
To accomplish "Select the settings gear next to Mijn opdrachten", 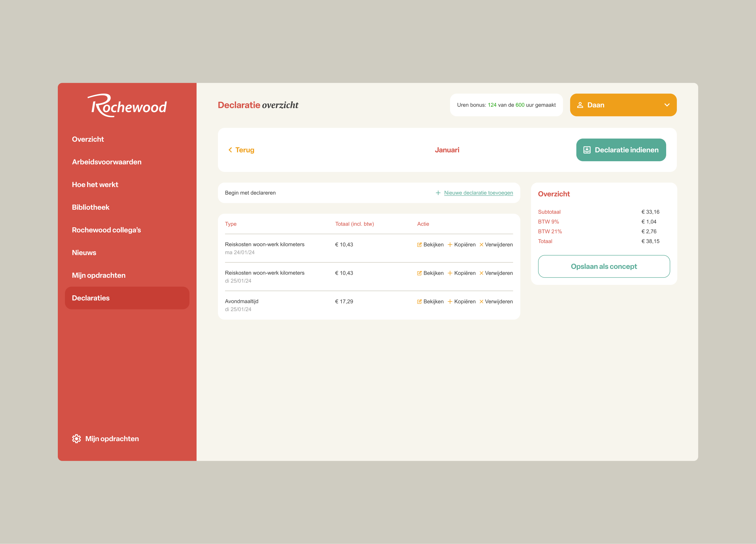I will pyautogui.click(x=77, y=439).
